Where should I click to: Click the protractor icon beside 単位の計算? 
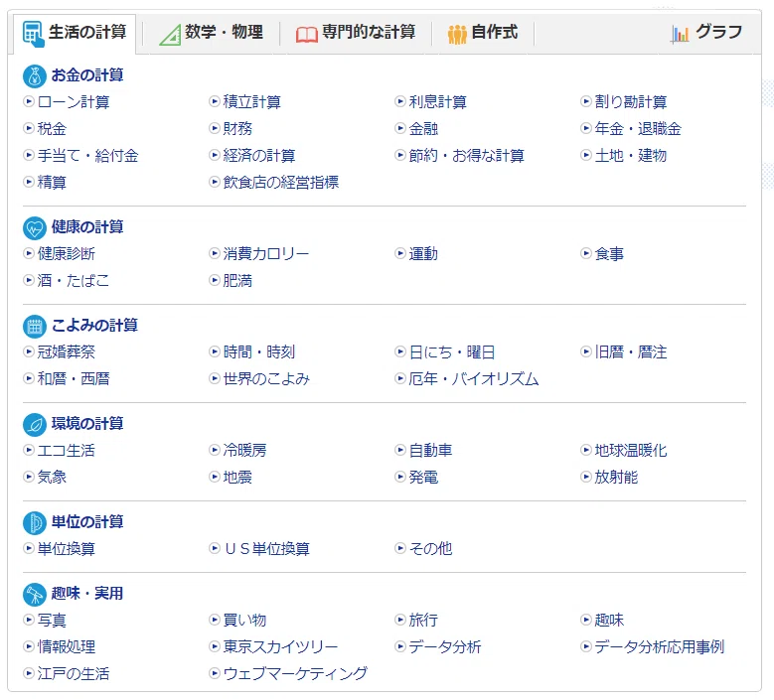pyautogui.click(x=35, y=523)
